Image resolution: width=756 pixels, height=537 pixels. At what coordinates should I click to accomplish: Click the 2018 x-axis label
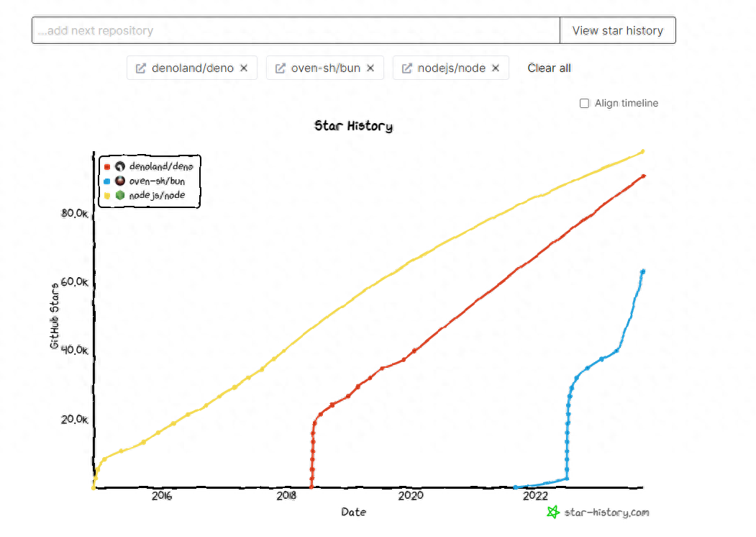286,495
